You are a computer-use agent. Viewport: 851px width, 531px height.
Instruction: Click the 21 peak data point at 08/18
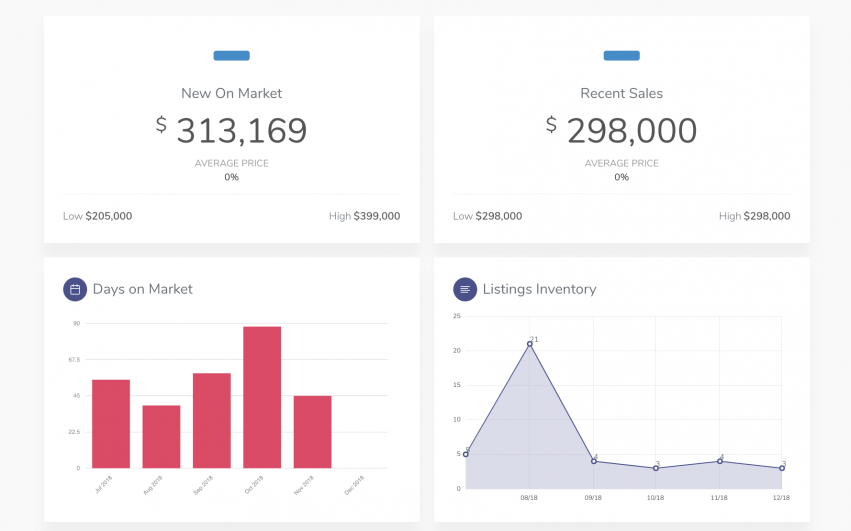(530, 344)
